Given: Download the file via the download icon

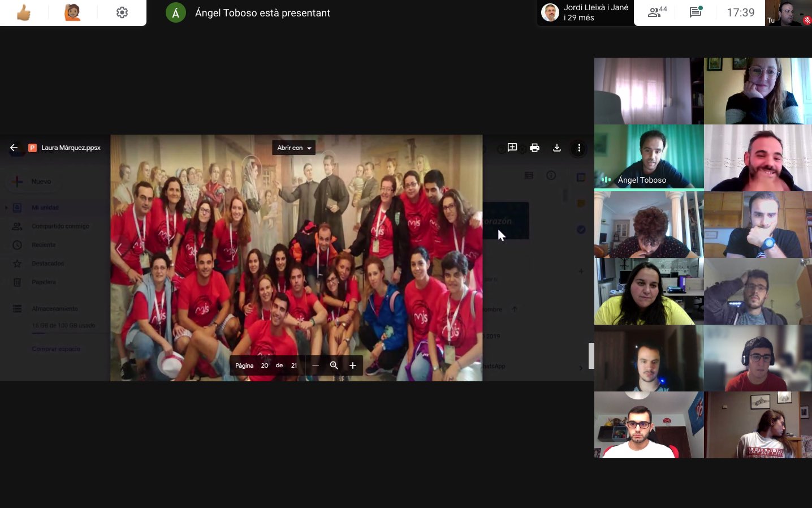Looking at the screenshot, I should pyautogui.click(x=557, y=148).
